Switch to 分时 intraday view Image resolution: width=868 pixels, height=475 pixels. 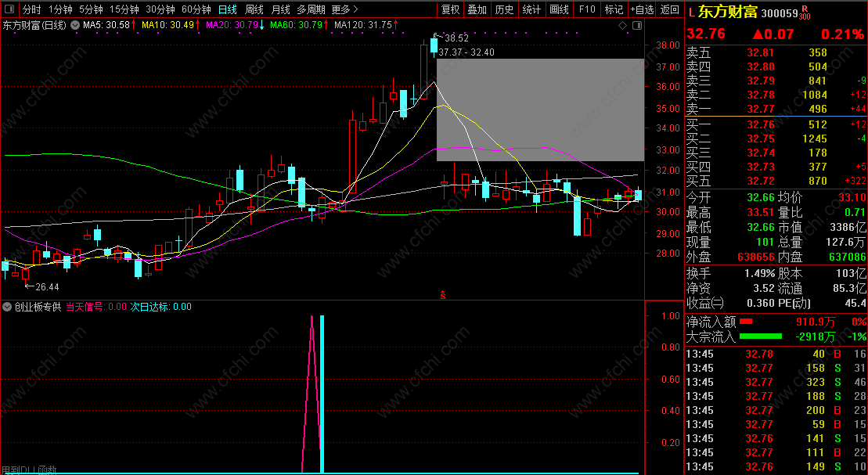coord(31,9)
